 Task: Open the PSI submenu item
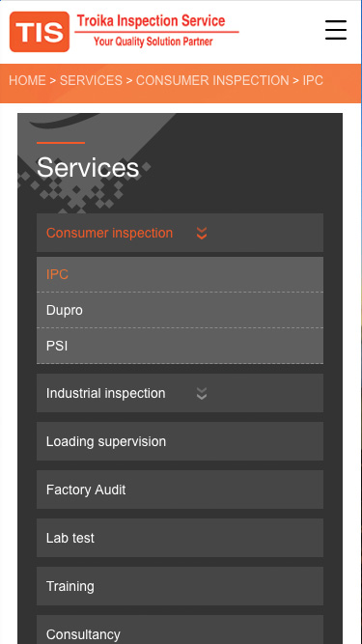tap(180, 346)
